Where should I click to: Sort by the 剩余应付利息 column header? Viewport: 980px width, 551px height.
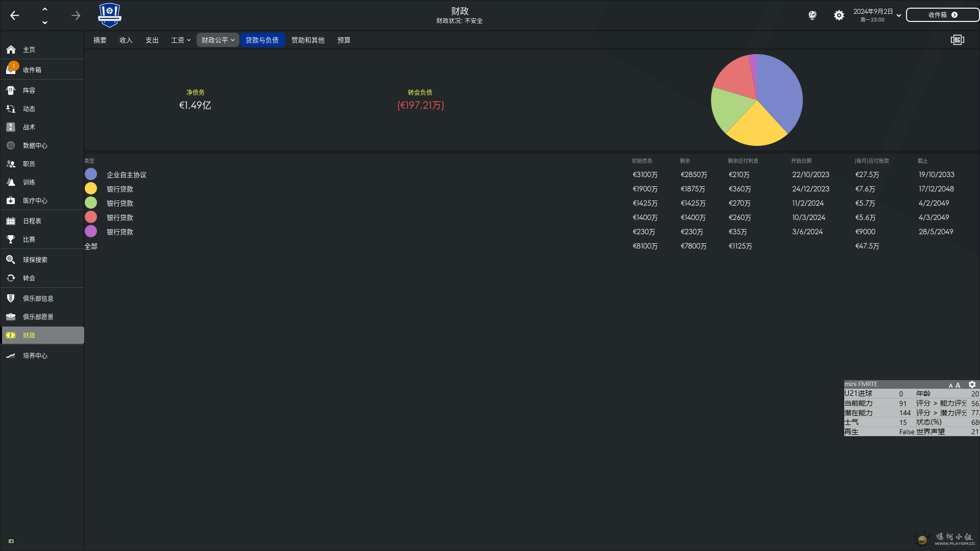743,161
